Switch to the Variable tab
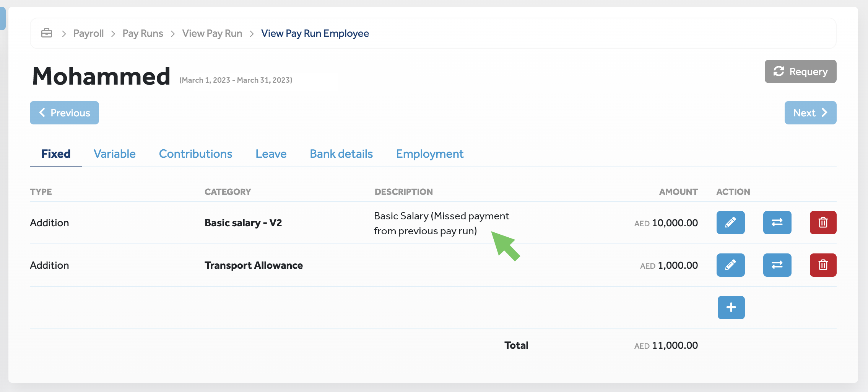Viewport: 868px width, 392px height. tap(114, 154)
